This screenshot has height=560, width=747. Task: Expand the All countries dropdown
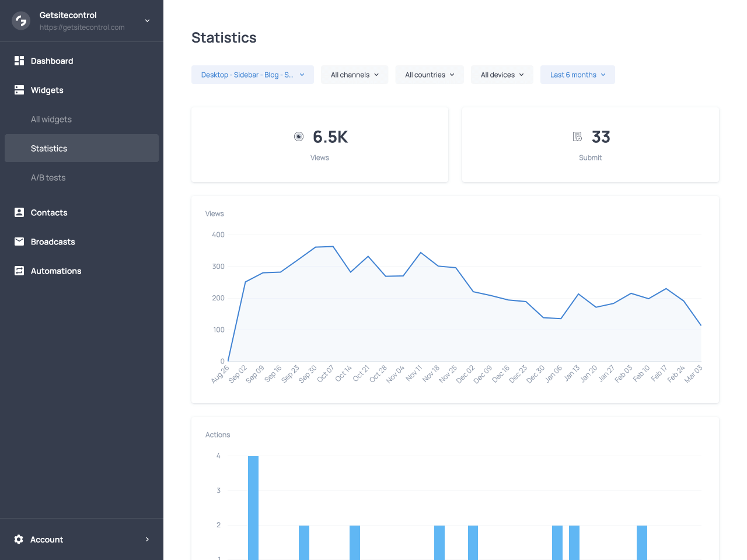(429, 75)
